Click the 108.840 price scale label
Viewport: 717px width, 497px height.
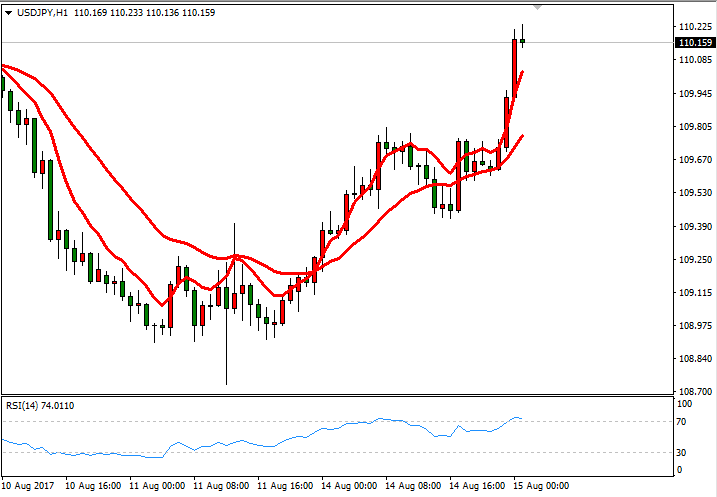coord(696,358)
